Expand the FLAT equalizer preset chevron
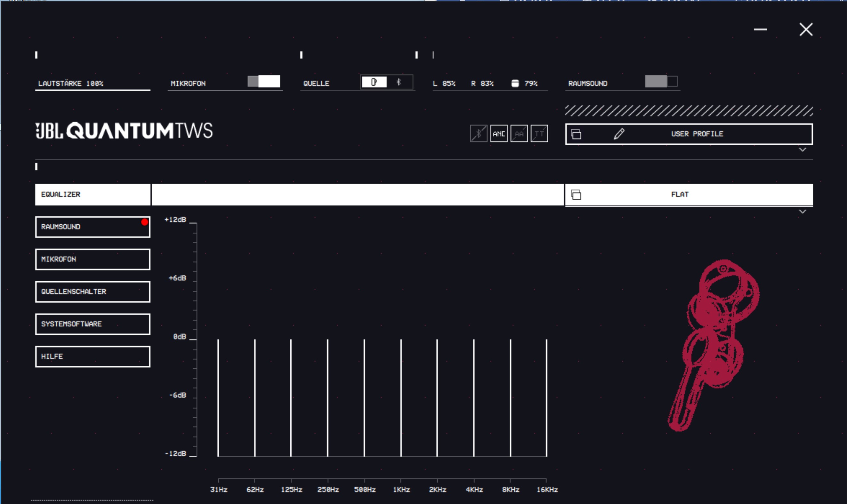Image resolution: width=847 pixels, height=504 pixels. tap(802, 212)
